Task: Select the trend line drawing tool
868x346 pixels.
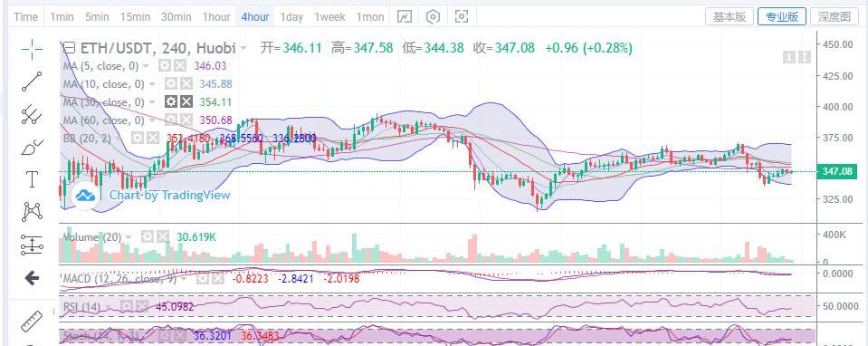Action: coord(32,82)
